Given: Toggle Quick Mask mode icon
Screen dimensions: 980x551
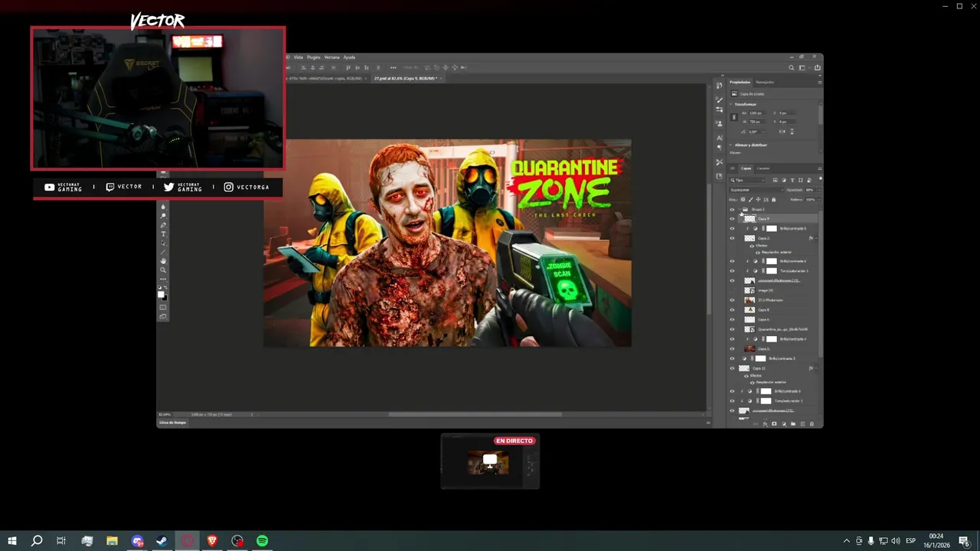Looking at the screenshot, I should tap(163, 307).
